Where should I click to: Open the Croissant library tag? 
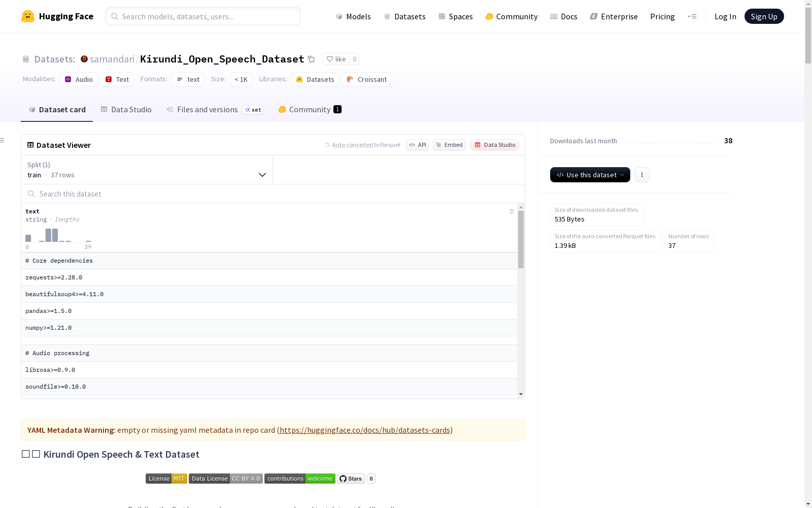[367, 79]
